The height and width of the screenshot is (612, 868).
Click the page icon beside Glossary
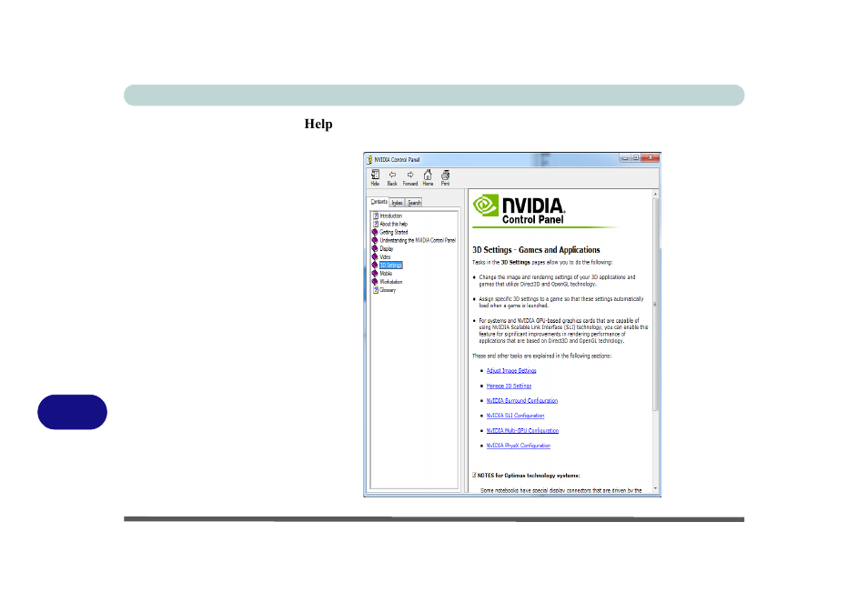(x=376, y=290)
